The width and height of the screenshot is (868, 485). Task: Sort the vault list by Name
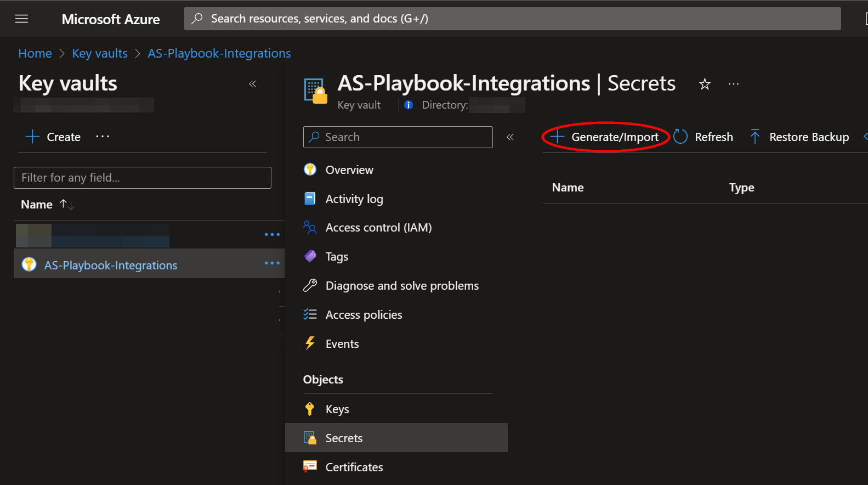[47, 205]
